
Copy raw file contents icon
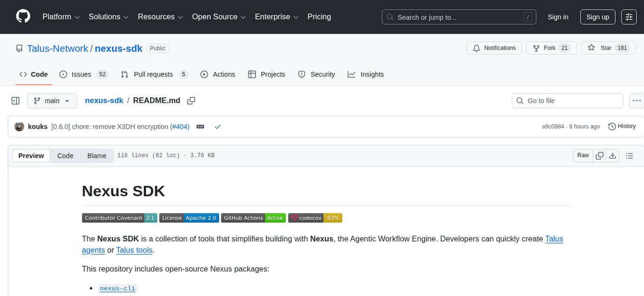599,155
